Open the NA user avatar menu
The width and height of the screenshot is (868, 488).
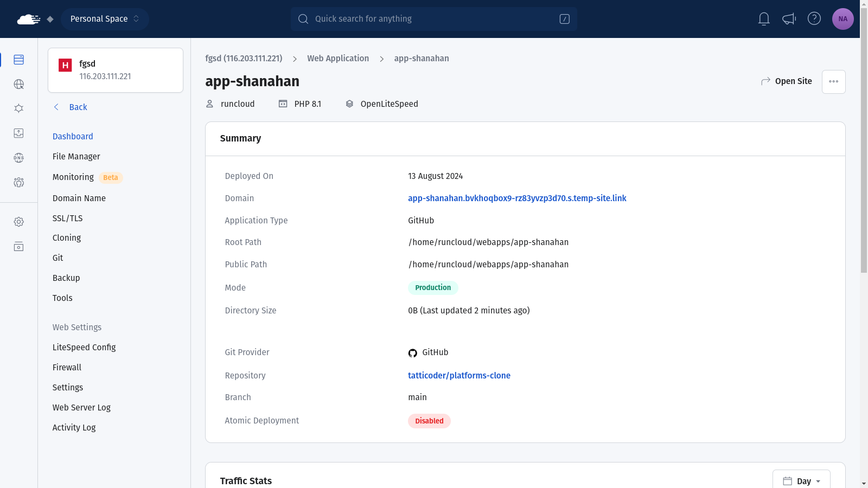coord(843,19)
